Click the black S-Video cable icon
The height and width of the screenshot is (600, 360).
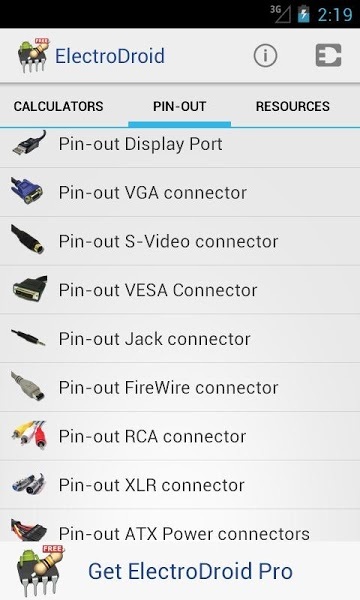(x=28, y=240)
